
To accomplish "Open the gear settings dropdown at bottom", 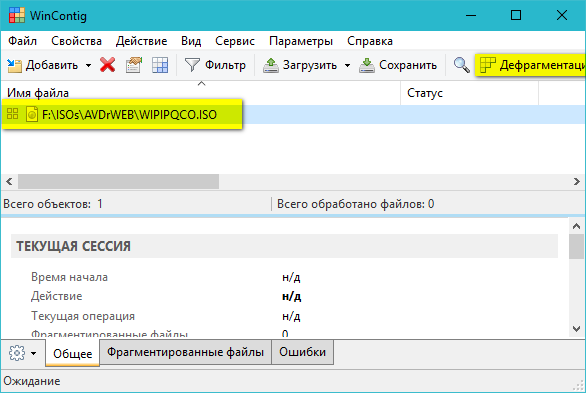I will (23, 353).
